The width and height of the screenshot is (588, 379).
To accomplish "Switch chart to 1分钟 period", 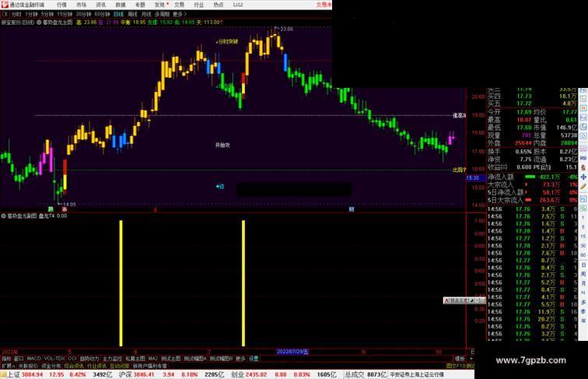I will point(31,14).
